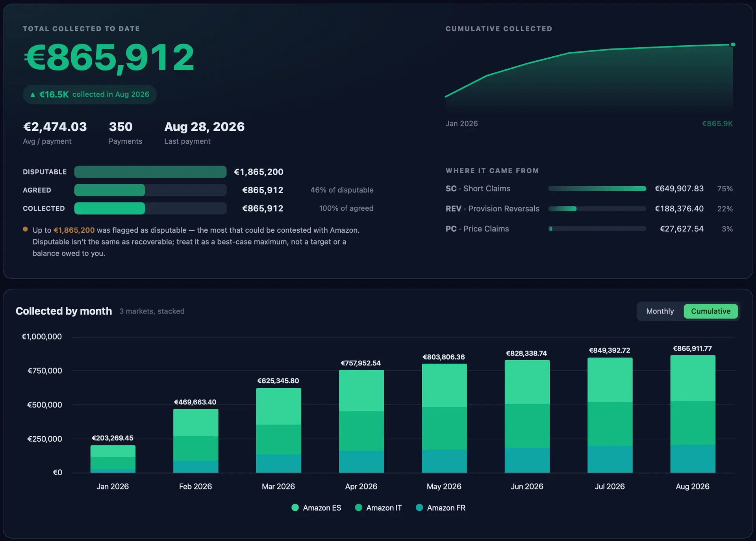
Task: Toggle the Amazon IT legend dot
Action: pos(358,508)
